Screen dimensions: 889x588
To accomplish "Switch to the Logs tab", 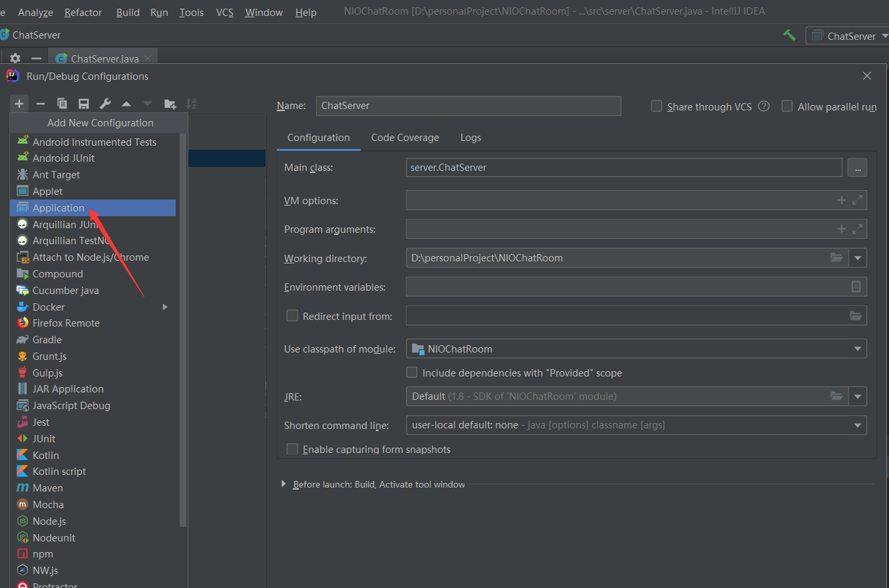I will [470, 138].
